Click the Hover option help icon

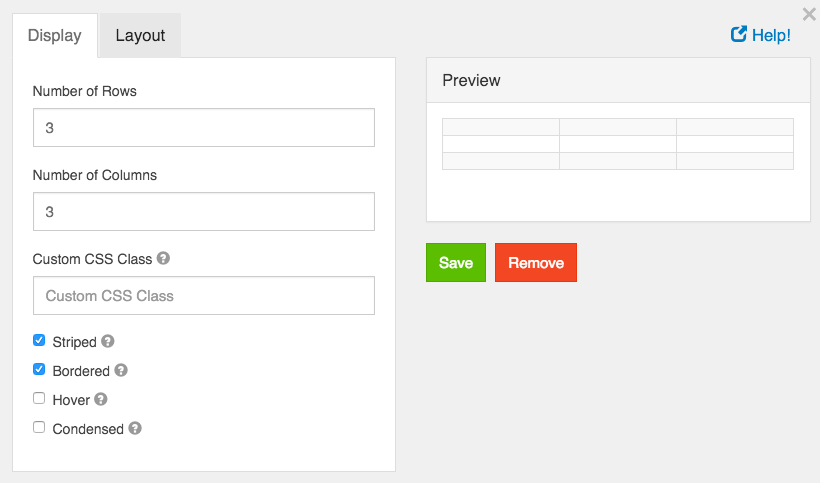pos(101,399)
